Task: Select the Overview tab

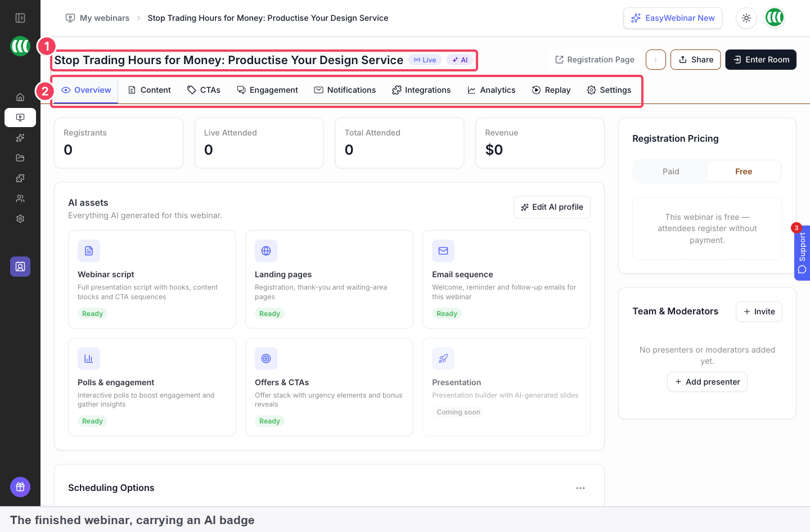Action: pos(86,90)
